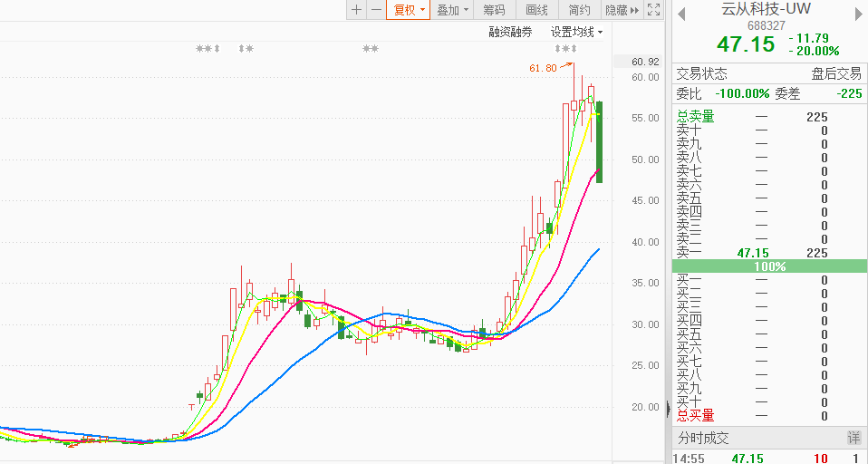Click leftmost star event markers above chart
This screenshot has width=868, height=464.
point(207,49)
